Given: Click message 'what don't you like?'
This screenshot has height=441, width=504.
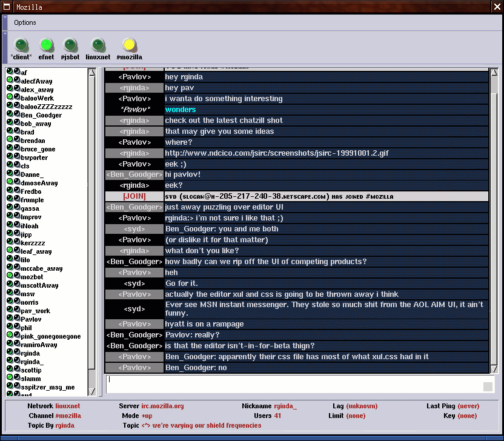Looking at the screenshot, I should pos(202,251).
